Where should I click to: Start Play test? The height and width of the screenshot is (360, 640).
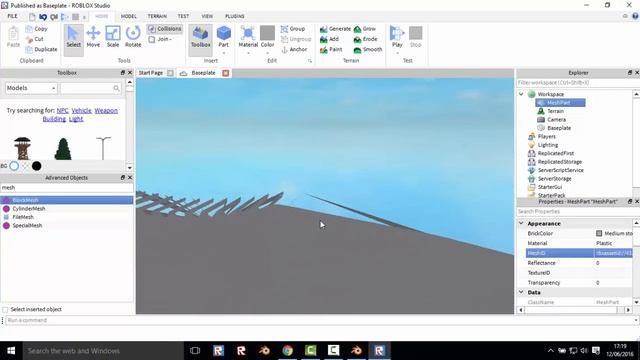pos(397,36)
